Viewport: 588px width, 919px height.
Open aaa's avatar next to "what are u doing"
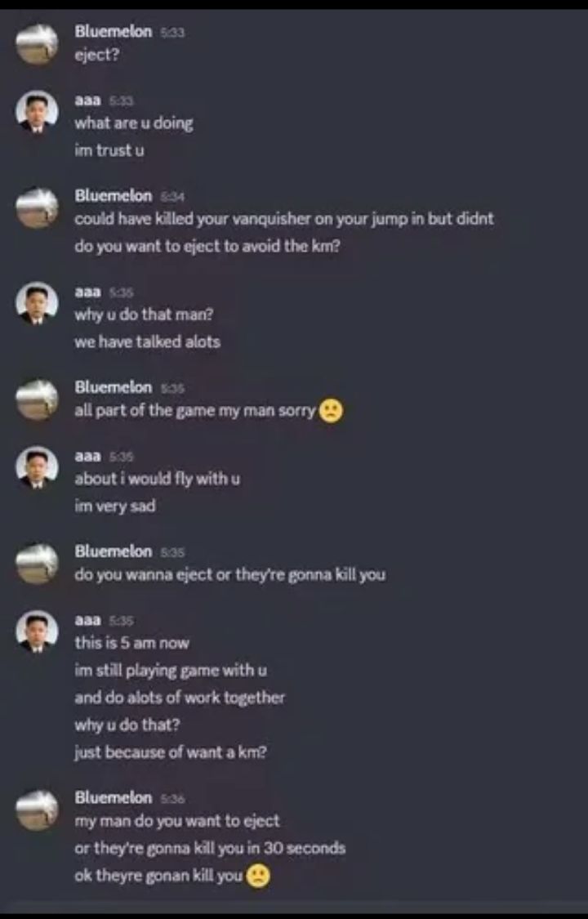coord(37,112)
